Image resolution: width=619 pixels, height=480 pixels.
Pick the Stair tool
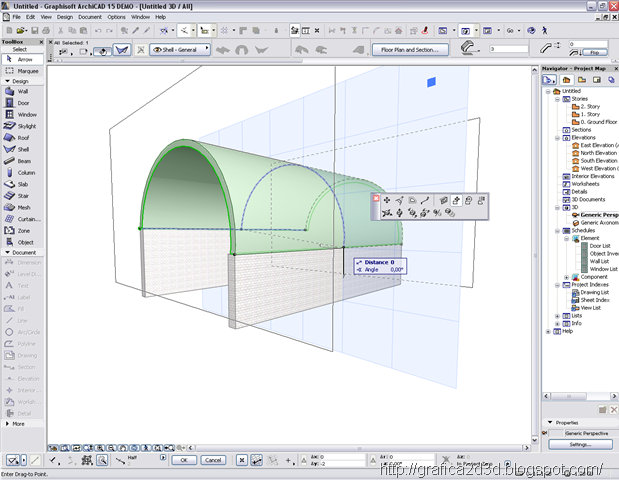(23, 196)
